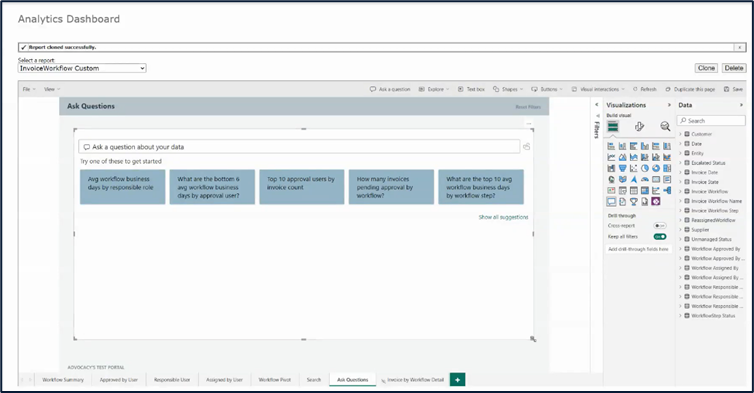Open the Analytics magnifier tab
Image resolution: width=754 pixels, height=393 pixels.
point(665,127)
